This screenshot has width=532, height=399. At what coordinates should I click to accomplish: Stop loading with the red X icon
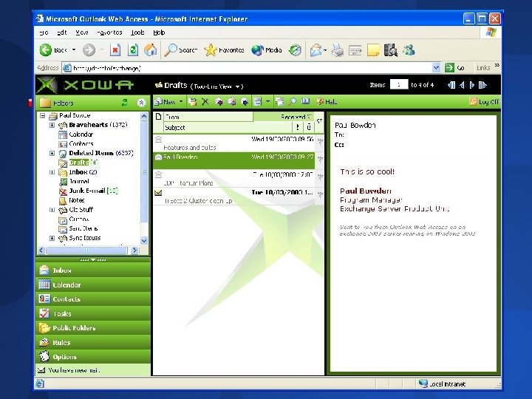coord(115,50)
